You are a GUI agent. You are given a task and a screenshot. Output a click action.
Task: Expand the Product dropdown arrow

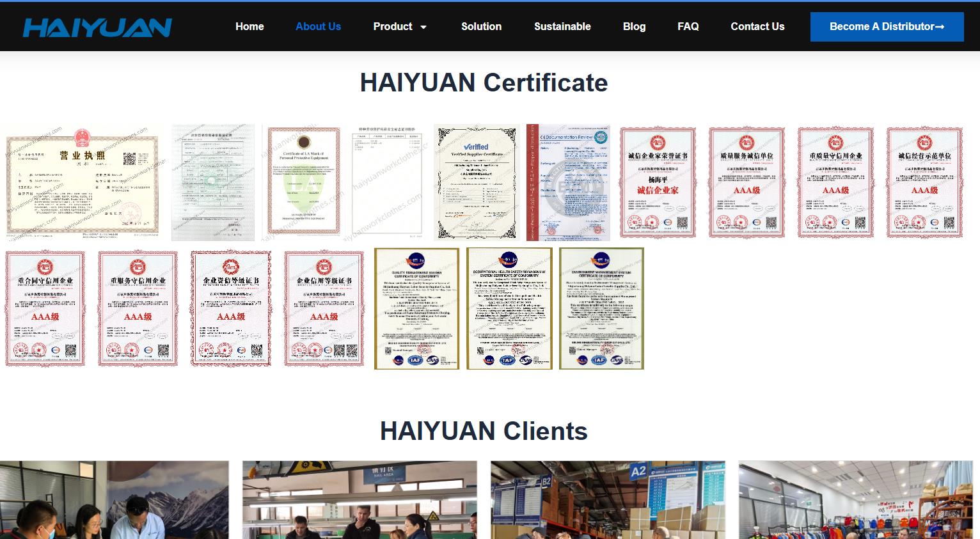[423, 27]
